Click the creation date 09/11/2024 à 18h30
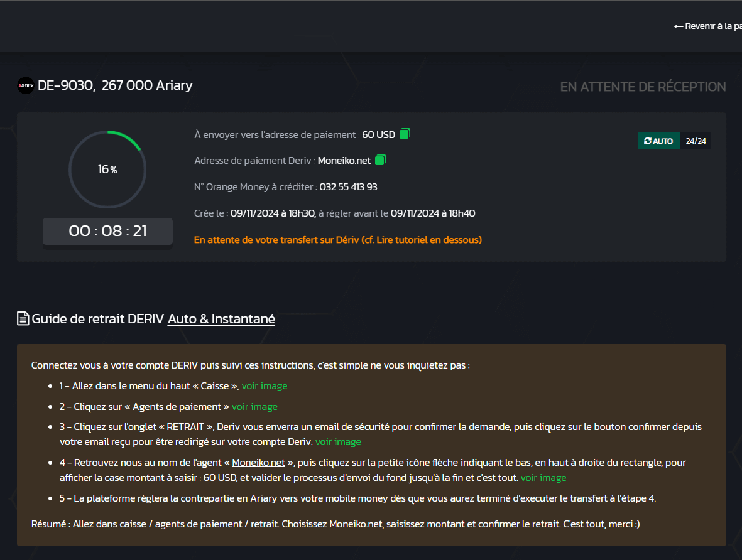The image size is (742, 560). (273, 213)
